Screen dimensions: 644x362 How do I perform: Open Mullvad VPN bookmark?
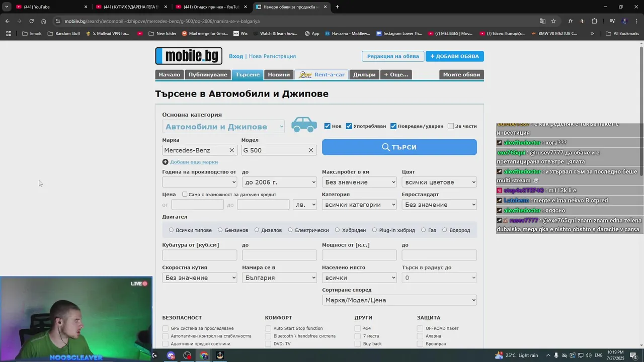107,34
